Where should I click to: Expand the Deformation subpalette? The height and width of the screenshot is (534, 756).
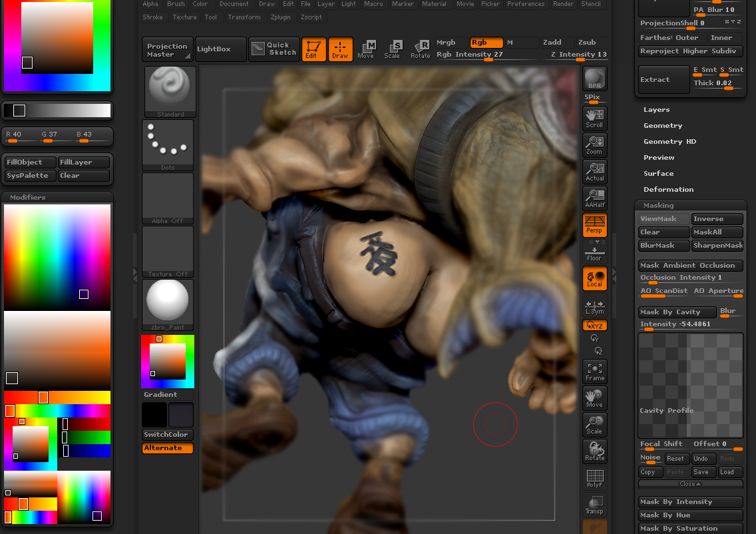click(668, 189)
